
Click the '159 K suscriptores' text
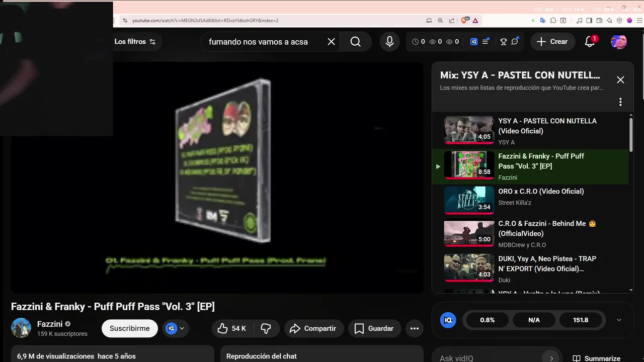coord(62,334)
